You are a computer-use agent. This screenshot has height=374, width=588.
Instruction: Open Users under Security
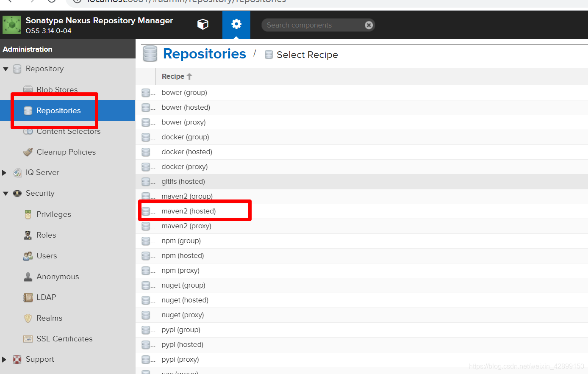pos(47,256)
